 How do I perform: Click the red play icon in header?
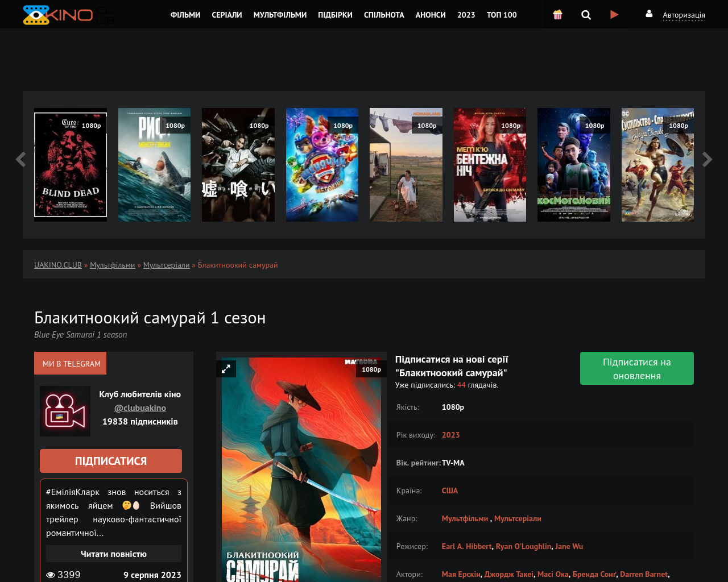pyautogui.click(x=614, y=15)
